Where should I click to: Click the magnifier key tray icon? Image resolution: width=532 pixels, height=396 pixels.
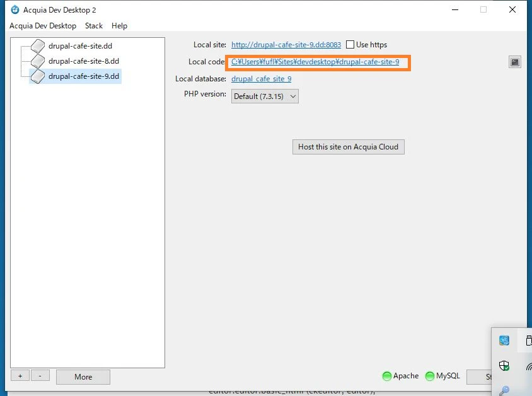(504, 390)
